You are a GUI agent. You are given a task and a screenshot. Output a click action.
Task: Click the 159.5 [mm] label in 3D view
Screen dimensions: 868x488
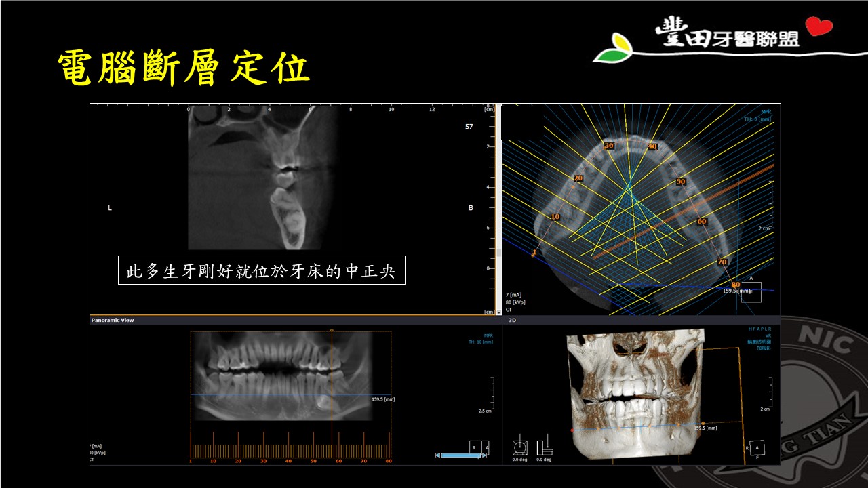(706, 428)
